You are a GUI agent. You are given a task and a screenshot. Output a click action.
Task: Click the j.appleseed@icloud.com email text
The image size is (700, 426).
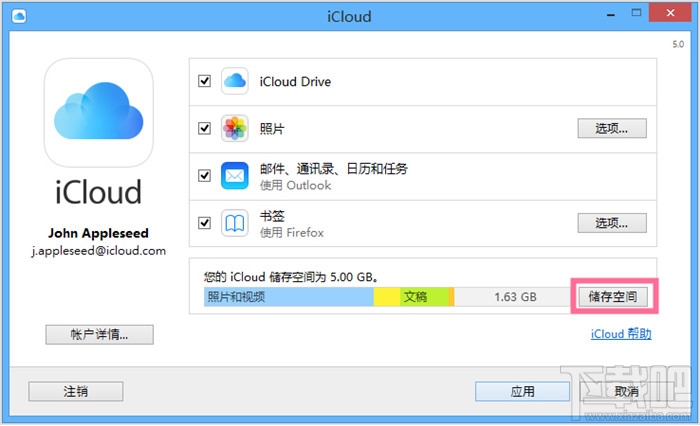[x=99, y=251]
